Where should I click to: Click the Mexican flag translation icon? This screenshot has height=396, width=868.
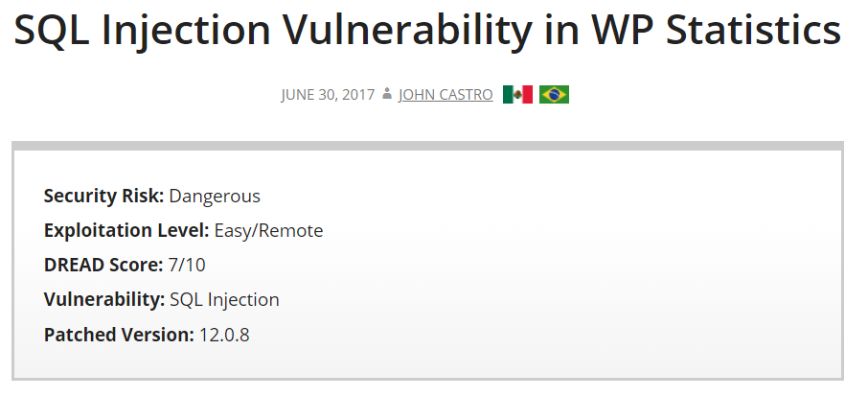click(x=517, y=95)
